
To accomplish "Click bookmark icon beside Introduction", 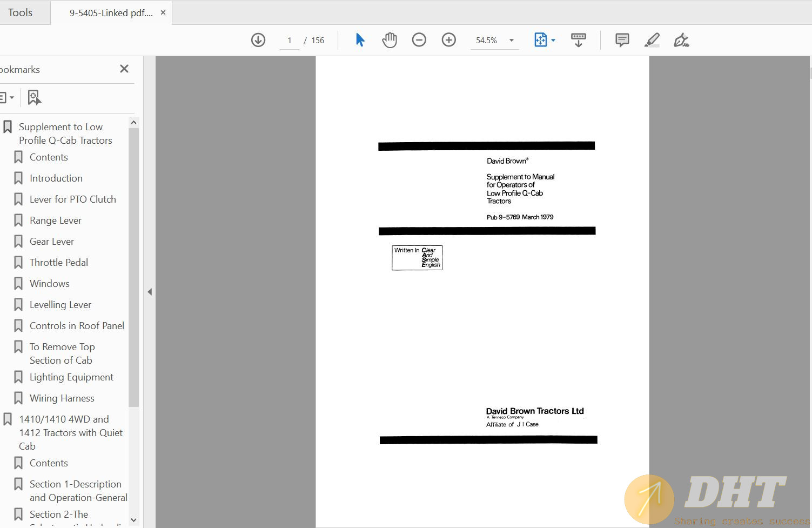I will click(18, 178).
